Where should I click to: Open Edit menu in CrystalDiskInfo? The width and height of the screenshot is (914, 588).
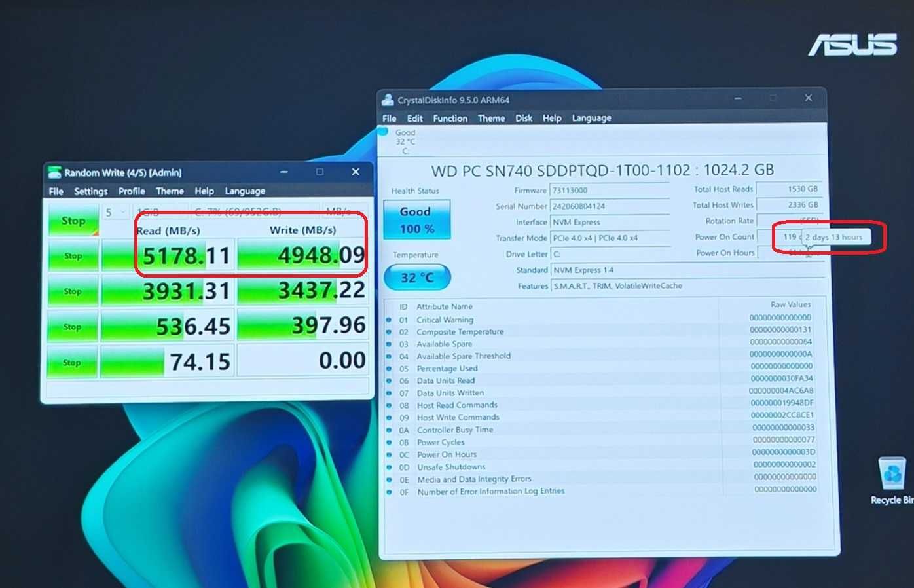click(x=414, y=119)
